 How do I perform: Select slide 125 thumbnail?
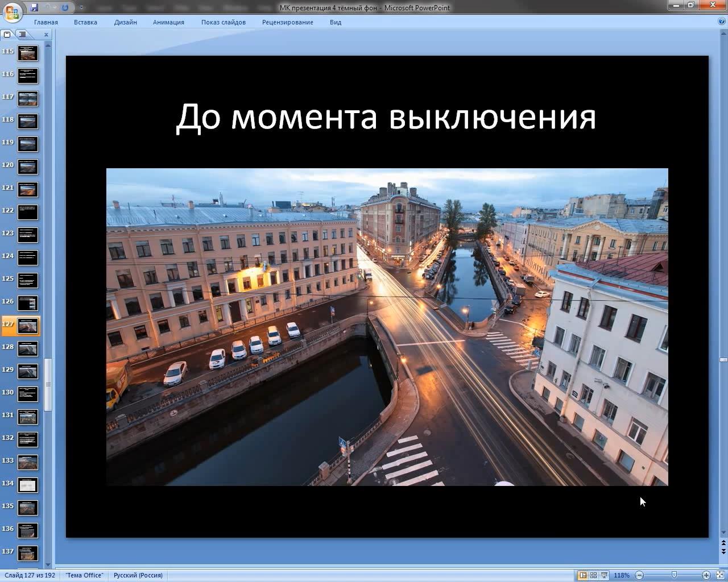coord(28,280)
